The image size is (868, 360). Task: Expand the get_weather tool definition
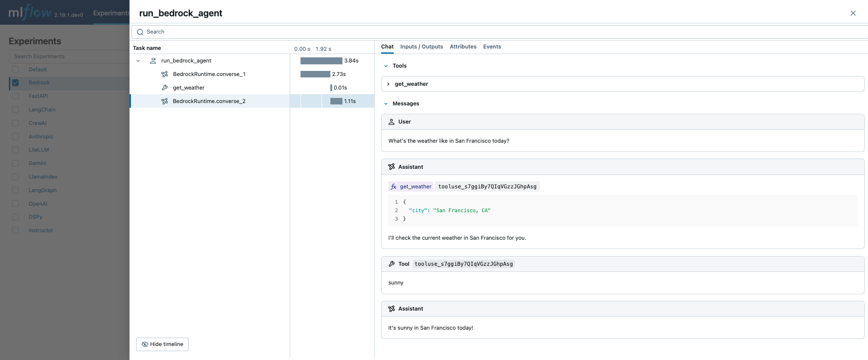(x=389, y=84)
